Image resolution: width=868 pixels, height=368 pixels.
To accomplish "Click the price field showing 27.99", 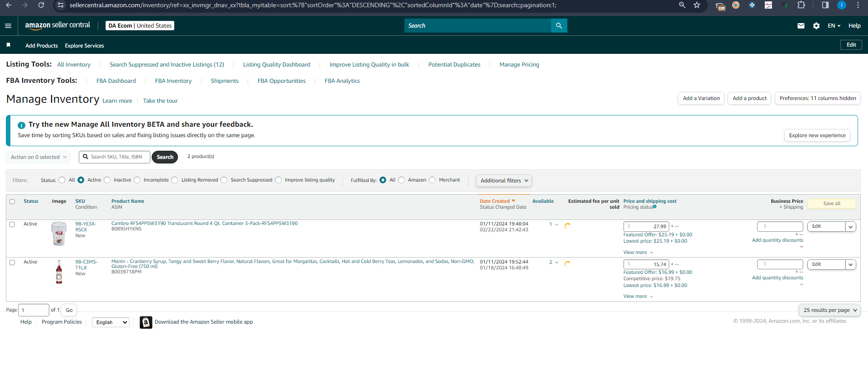I will pos(646,226).
